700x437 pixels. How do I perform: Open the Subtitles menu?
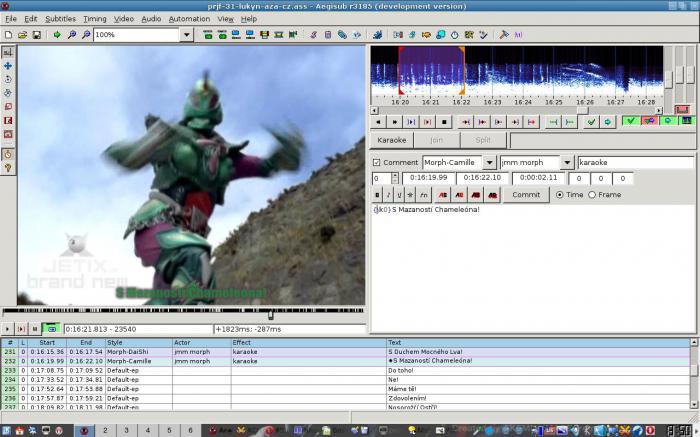(x=60, y=19)
